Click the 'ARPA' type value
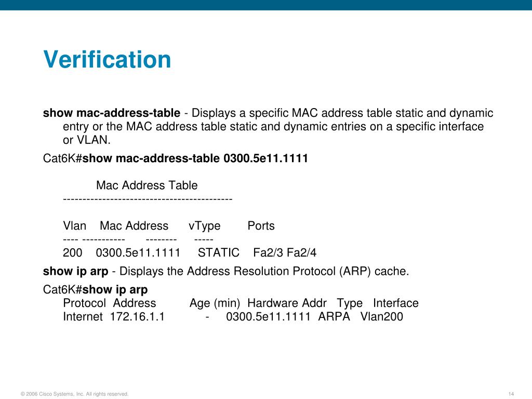The width and height of the screenshot is (532, 399). (334, 316)
